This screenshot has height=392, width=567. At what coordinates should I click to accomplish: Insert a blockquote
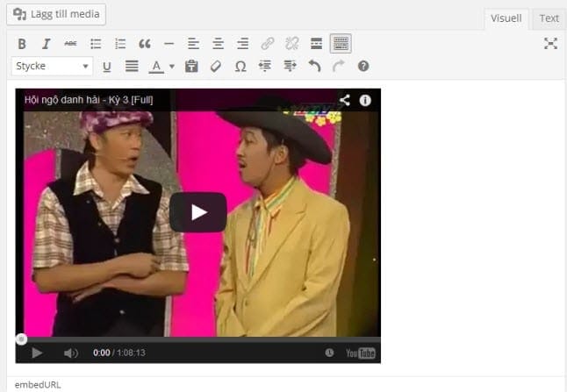point(145,44)
